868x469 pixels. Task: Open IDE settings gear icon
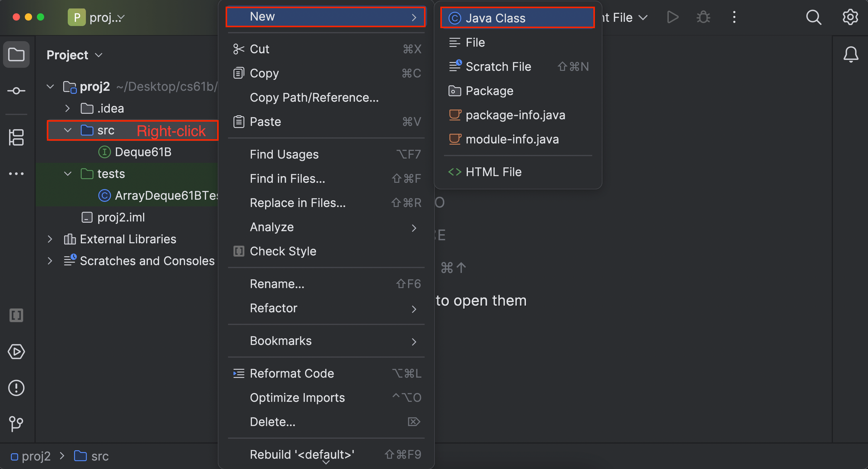(850, 17)
